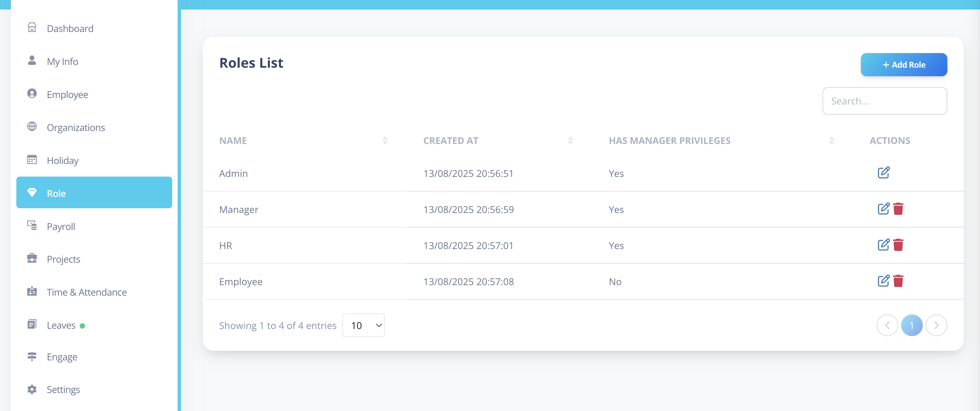The height and width of the screenshot is (411, 980).
Task: Edit the Admin role
Action: 883,173
